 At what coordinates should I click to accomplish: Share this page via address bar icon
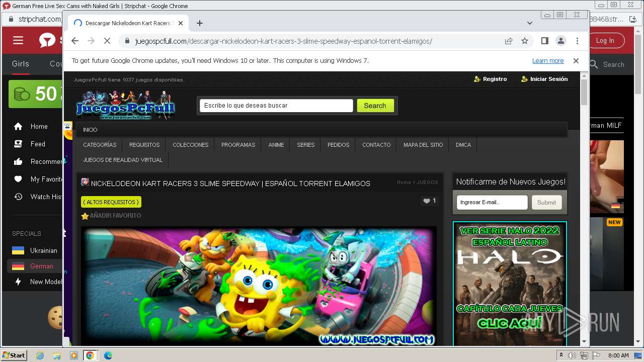(x=509, y=41)
